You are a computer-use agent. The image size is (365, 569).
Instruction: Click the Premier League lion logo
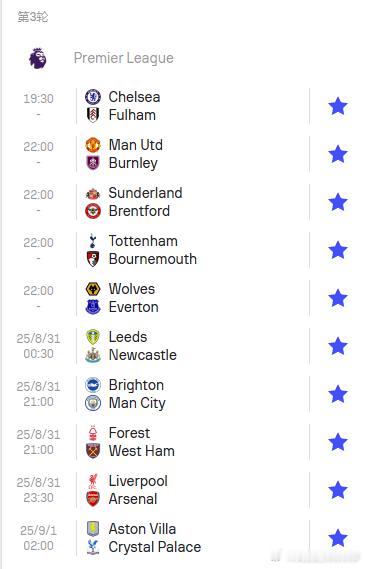point(38,58)
